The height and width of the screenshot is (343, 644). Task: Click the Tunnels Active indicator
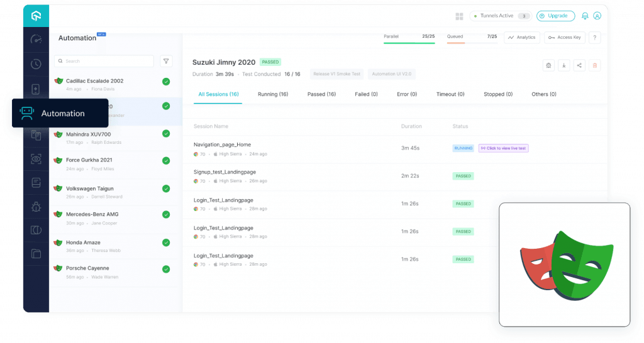(x=501, y=16)
